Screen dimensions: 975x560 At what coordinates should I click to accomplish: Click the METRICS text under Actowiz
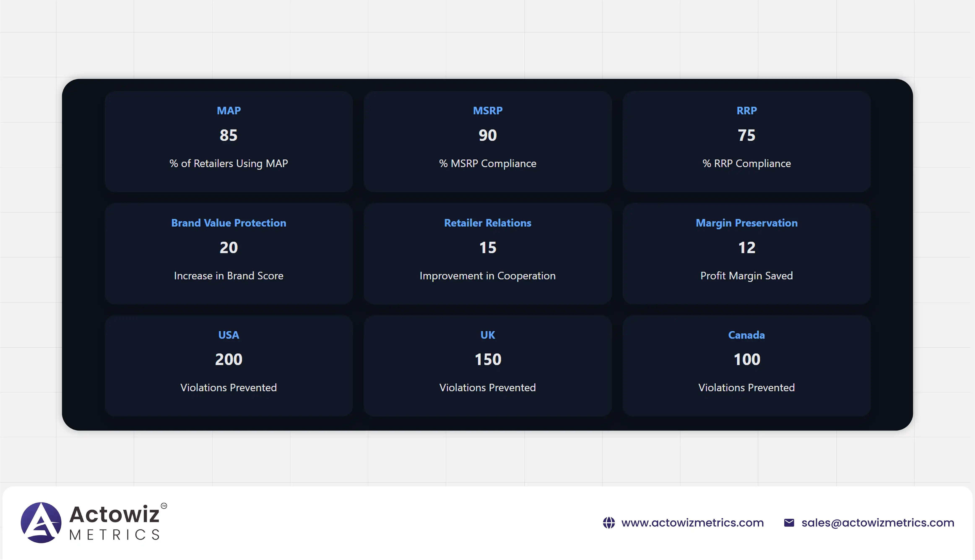(114, 535)
